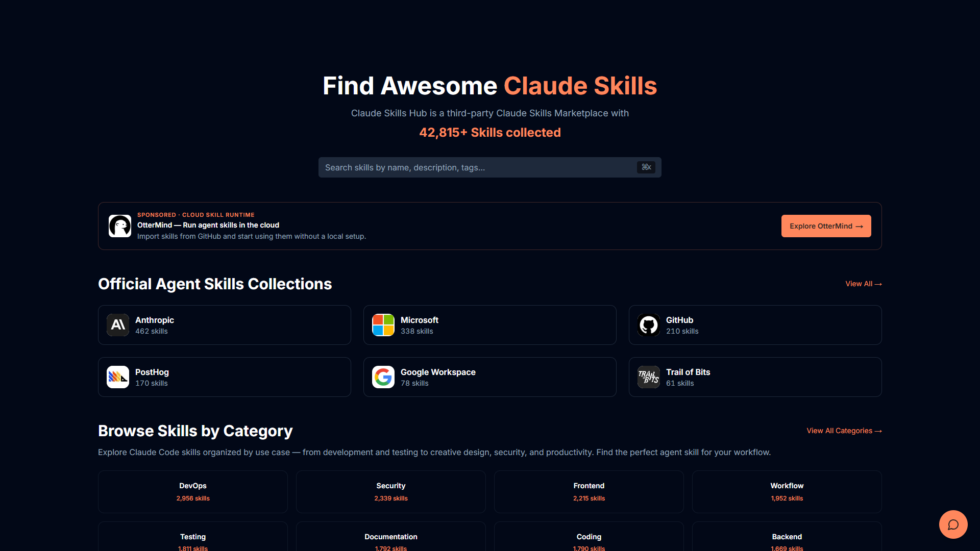
Task: Click the PostHog hedgehog logo
Action: point(118,377)
